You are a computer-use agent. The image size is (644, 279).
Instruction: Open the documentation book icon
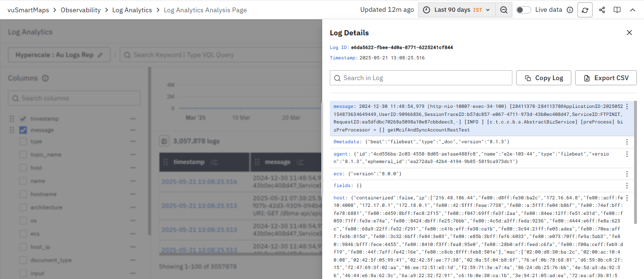pos(617,10)
